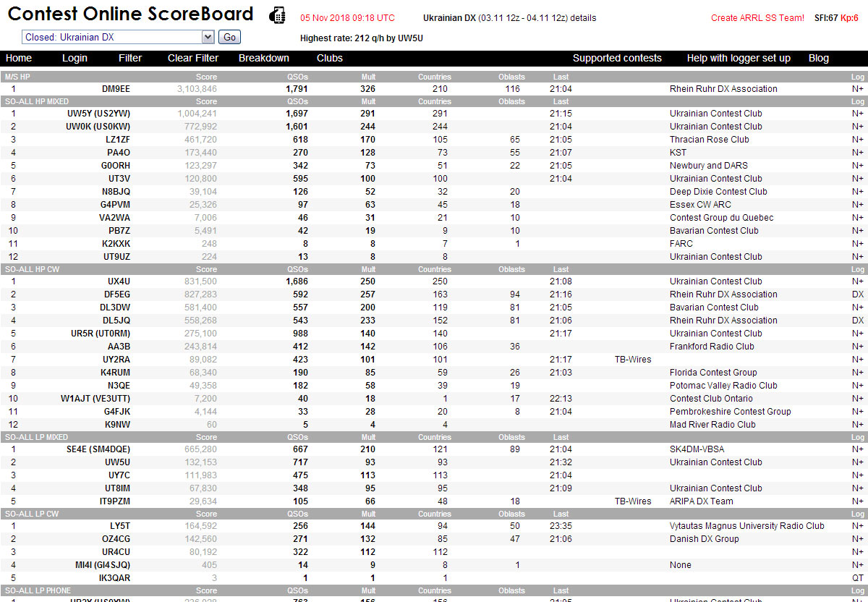Click the Danish DX Group link beside OZ4CG
Viewport: 868px width, 602px height.
coord(704,538)
